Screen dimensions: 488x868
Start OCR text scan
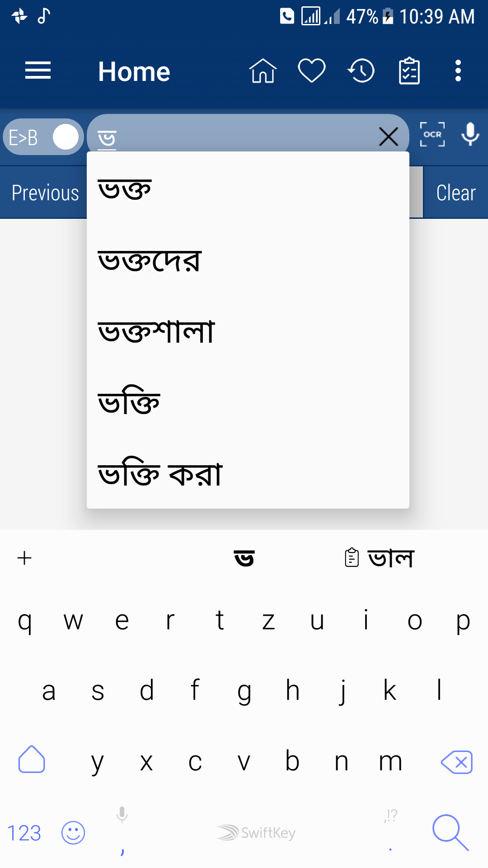(432, 135)
